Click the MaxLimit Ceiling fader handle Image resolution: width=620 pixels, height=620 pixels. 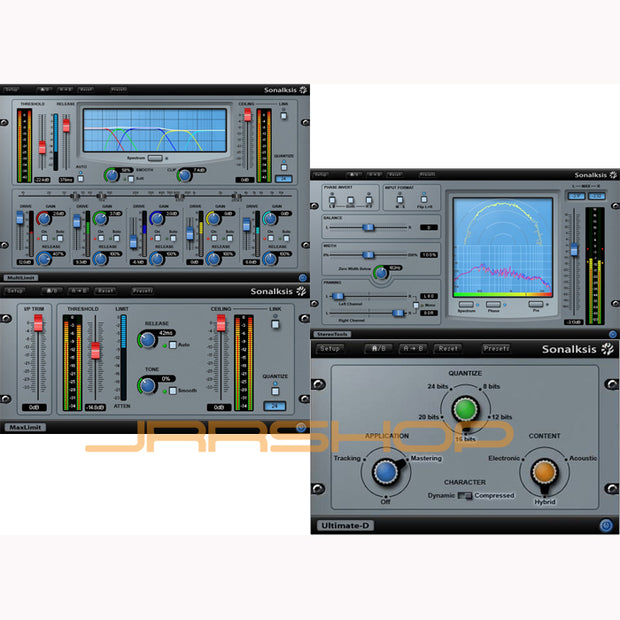pos(221,323)
